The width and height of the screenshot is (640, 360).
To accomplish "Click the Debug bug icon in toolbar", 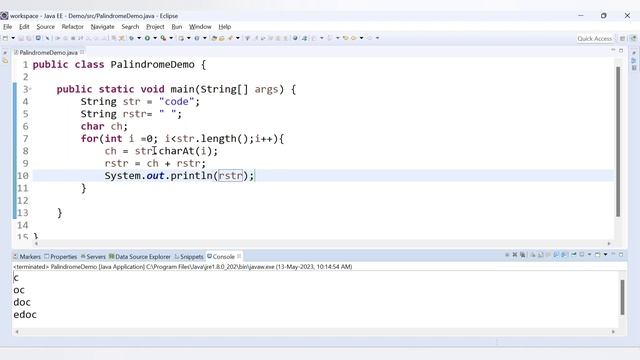I will click(x=131, y=38).
